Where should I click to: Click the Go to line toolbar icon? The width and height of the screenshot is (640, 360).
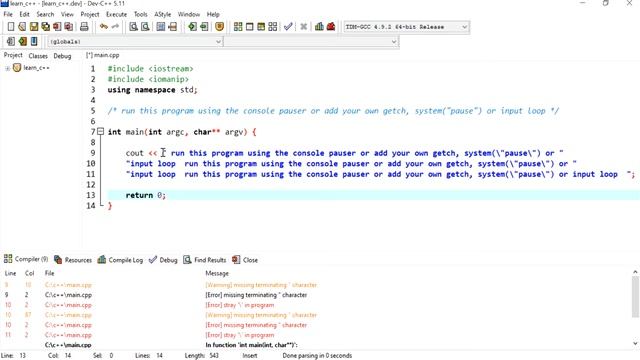173,27
